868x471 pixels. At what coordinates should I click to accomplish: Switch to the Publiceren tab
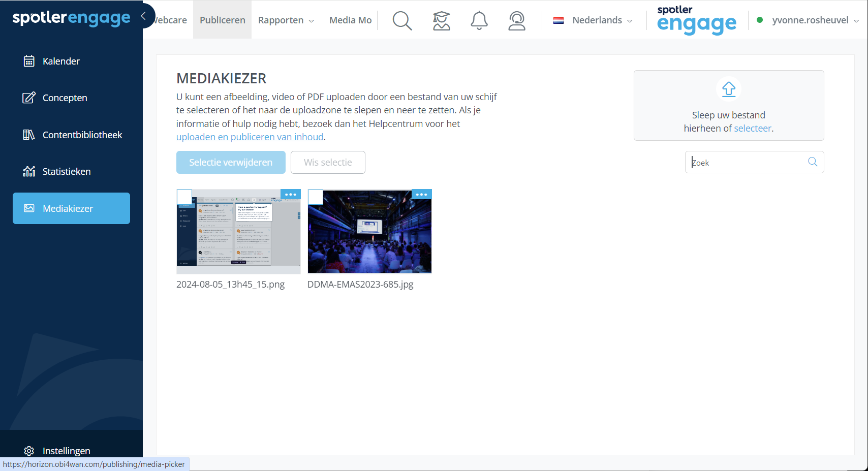point(223,20)
